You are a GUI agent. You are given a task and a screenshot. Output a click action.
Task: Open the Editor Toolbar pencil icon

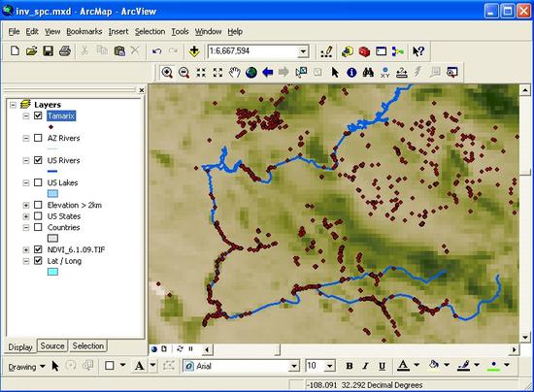(326, 51)
